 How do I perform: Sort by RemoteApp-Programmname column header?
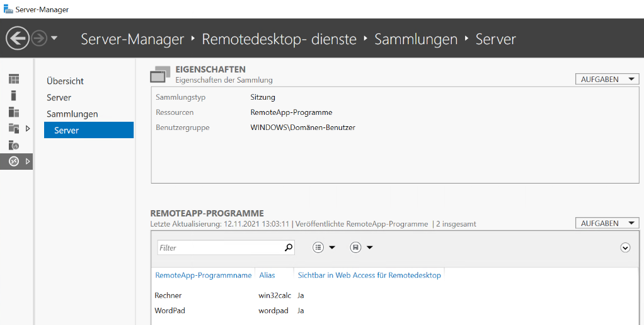pos(204,275)
